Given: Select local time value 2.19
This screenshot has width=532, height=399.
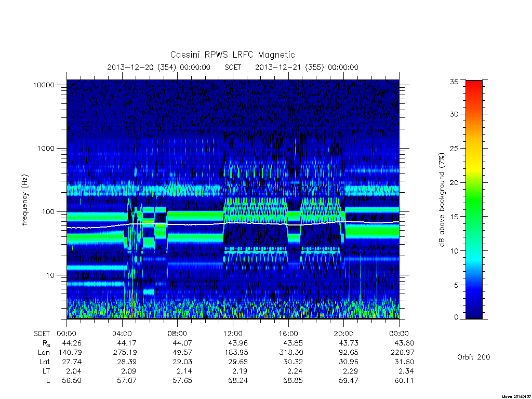Looking at the screenshot, I should 240,371.
